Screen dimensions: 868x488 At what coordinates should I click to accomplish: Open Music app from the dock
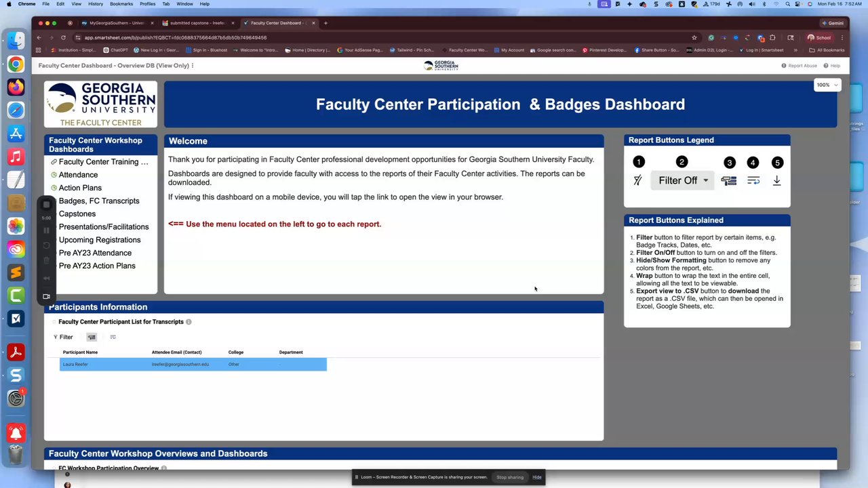click(x=16, y=157)
